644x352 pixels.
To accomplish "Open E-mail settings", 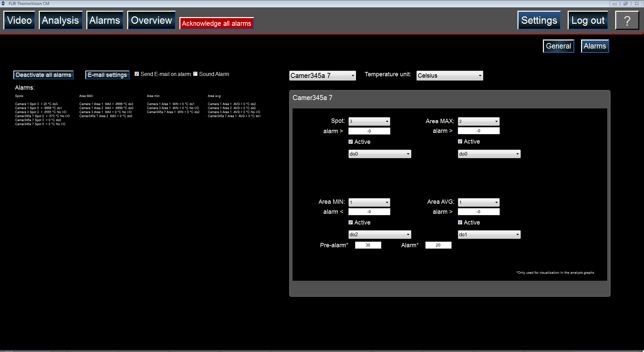I will click(107, 75).
